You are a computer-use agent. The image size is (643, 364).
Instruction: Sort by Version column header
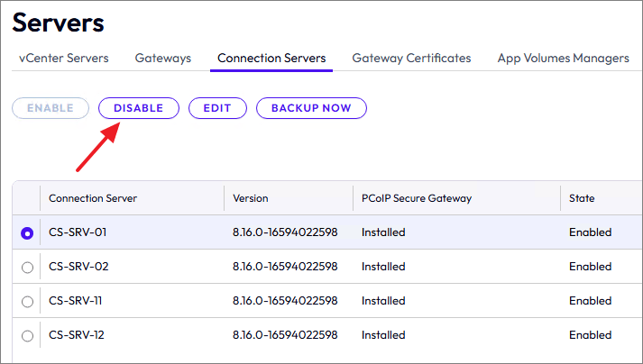[250, 198]
